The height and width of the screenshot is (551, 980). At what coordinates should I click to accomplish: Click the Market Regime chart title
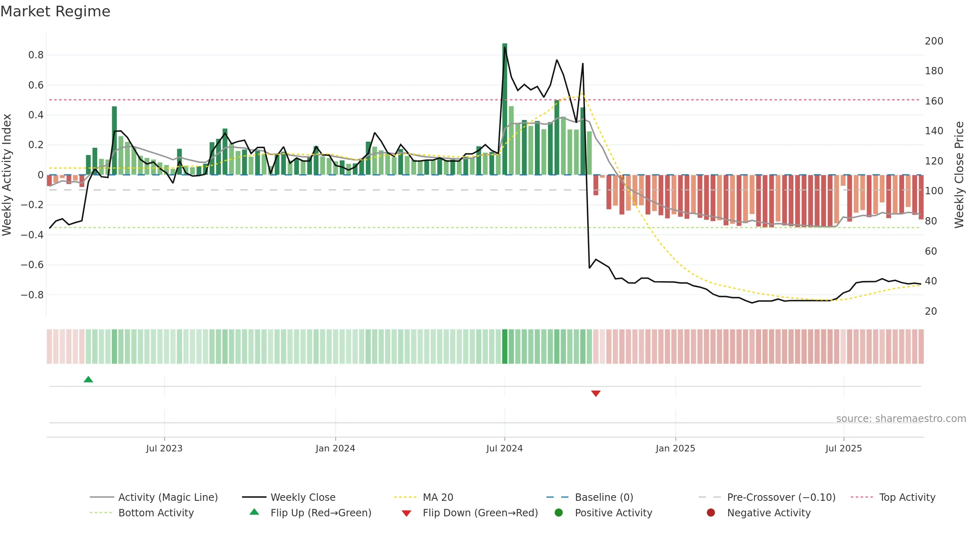(55, 11)
